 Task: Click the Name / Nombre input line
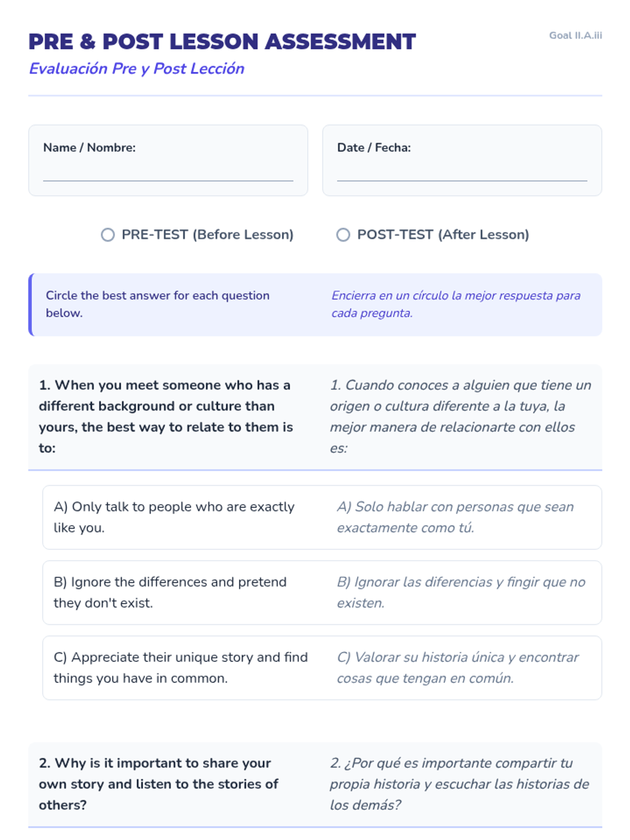168,173
